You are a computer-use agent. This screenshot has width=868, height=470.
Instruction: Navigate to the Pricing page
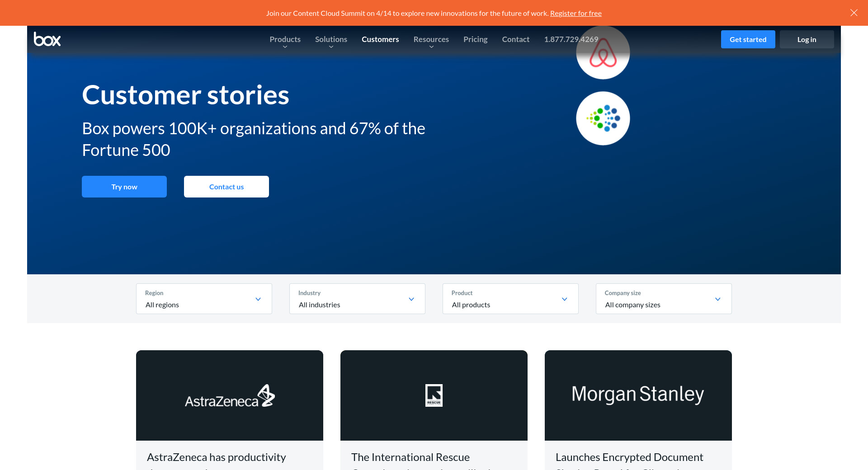[x=475, y=39]
